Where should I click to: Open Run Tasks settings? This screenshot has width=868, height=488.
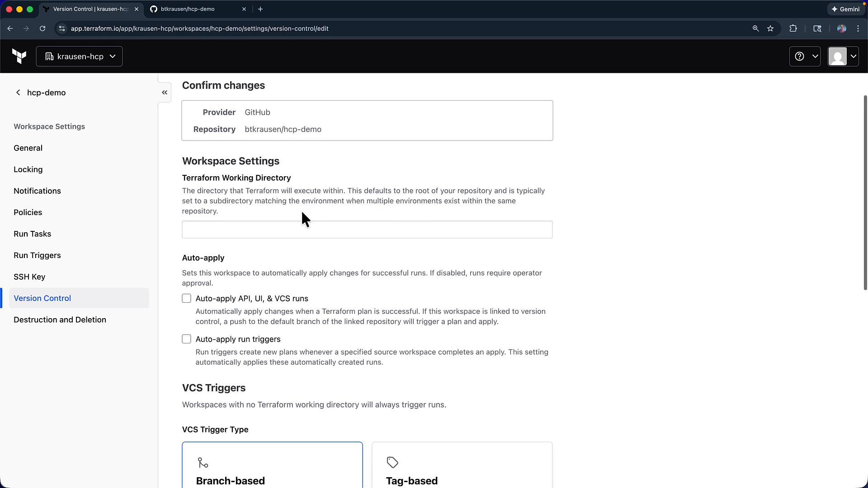(x=32, y=234)
